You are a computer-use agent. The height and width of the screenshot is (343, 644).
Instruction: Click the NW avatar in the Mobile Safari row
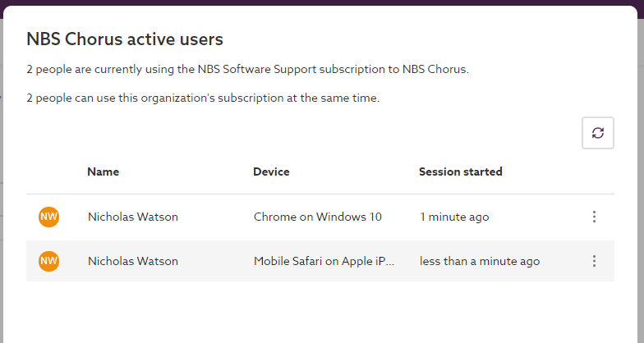49,261
